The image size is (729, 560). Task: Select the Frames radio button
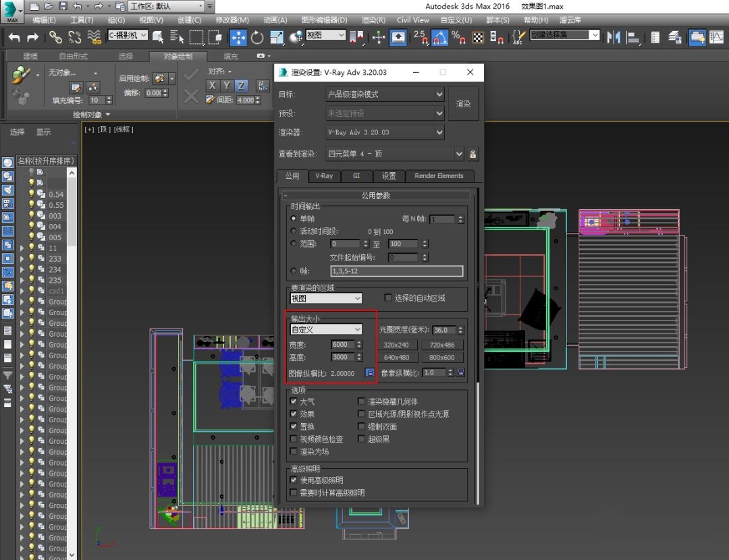click(x=294, y=271)
